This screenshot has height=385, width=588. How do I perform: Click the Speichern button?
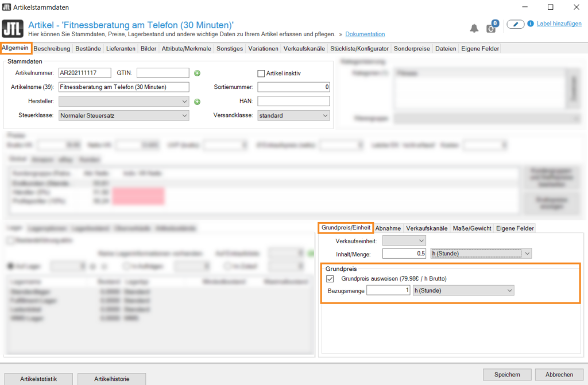pos(503,375)
